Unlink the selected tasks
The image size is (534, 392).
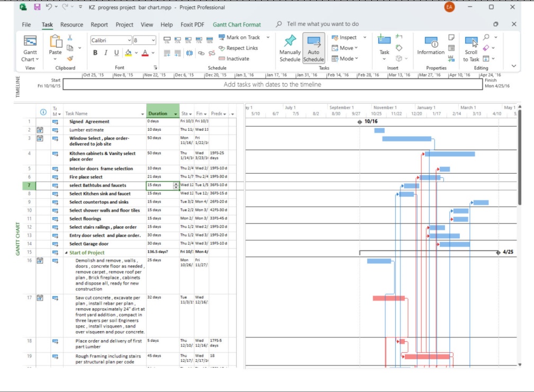coord(212,53)
